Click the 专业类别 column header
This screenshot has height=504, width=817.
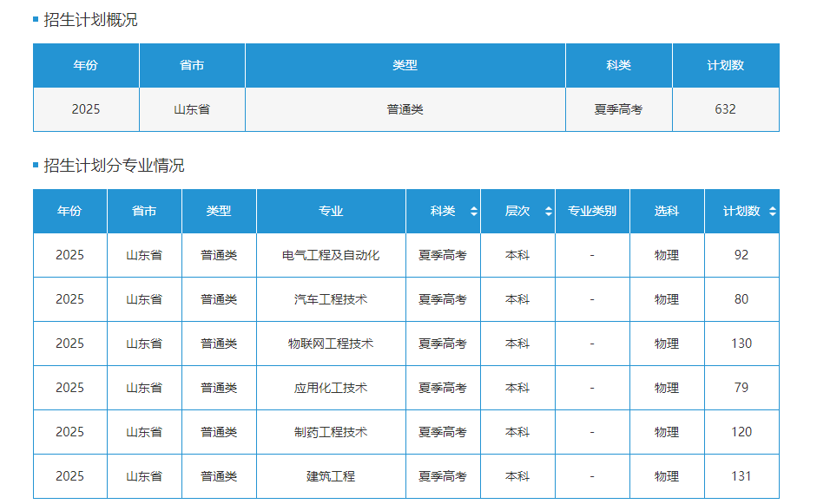pyautogui.click(x=592, y=212)
